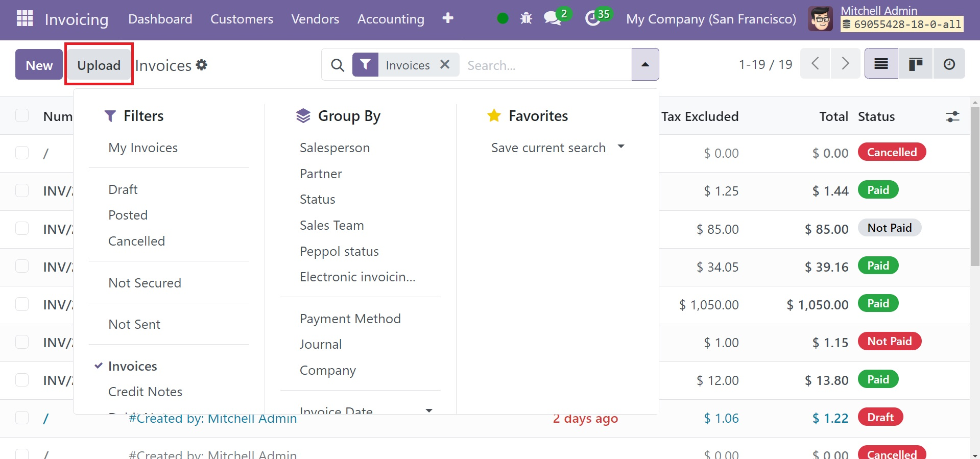
Task: Apply Cancelled filter
Action: (136, 241)
